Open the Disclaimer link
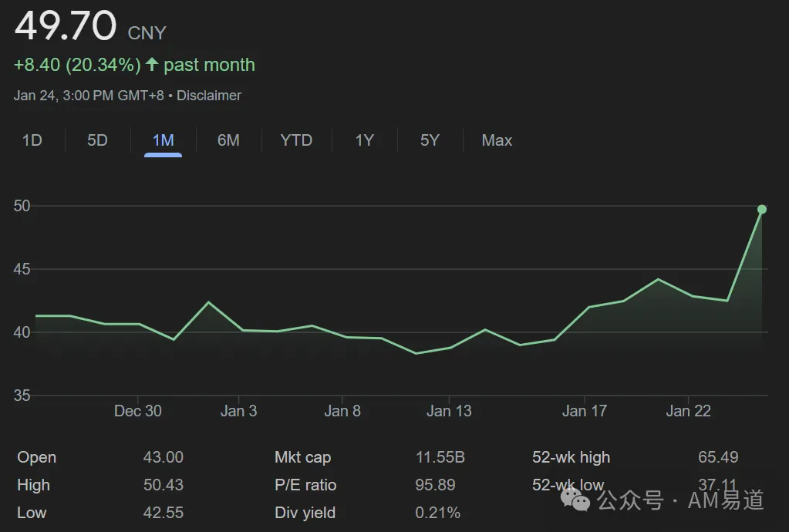 click(209, 96)
